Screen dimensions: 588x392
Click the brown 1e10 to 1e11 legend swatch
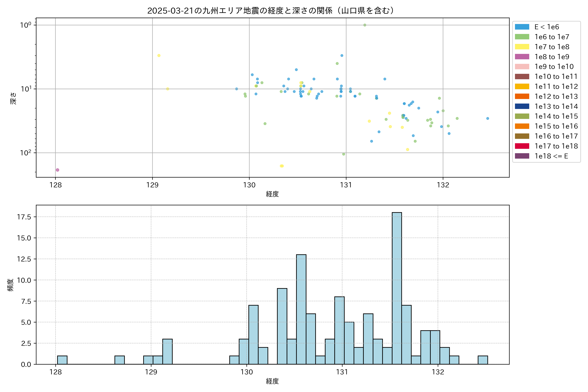click(522, 76)
